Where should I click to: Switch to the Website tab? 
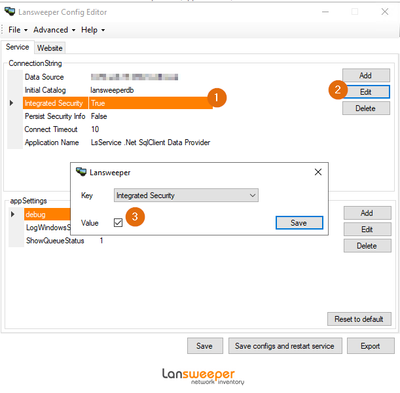click(50, 48)
